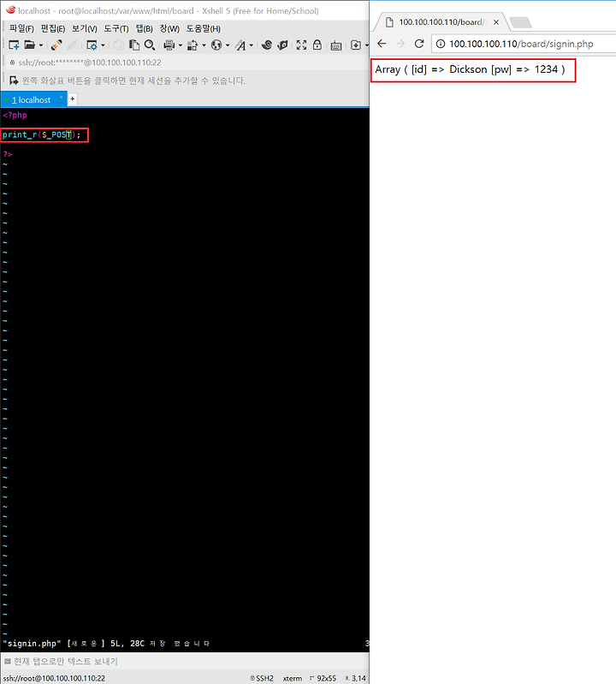The height and width of the screenshot is (684, 616).
Task: Expand the Print dropdown arrow
Action: [x=181, y=45]
